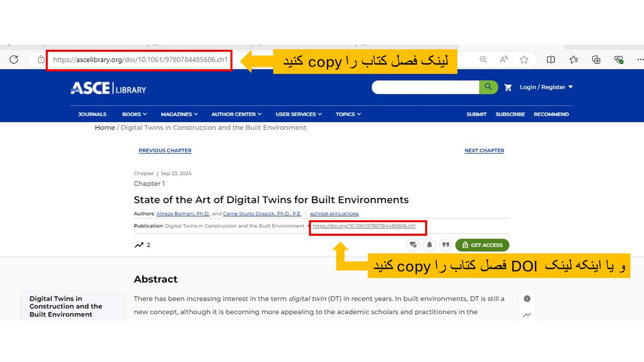Viewport: 644px width, 362px height.
Task: Click the notification bell icon for alerts
Action: 429,245
